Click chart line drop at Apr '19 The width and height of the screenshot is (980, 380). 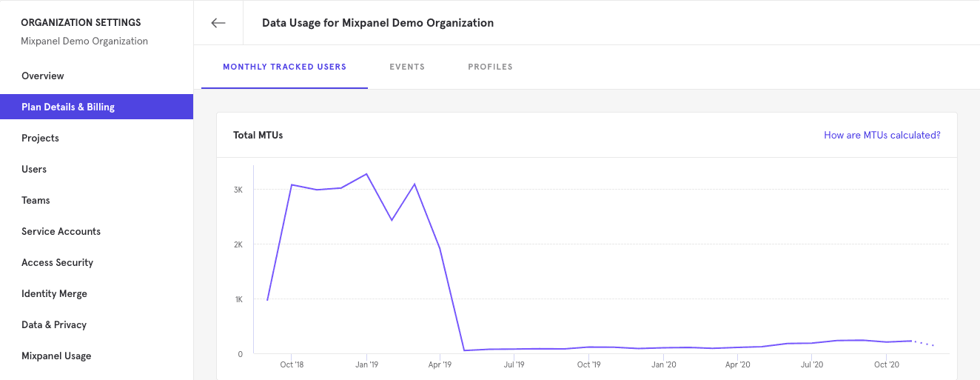440,248
